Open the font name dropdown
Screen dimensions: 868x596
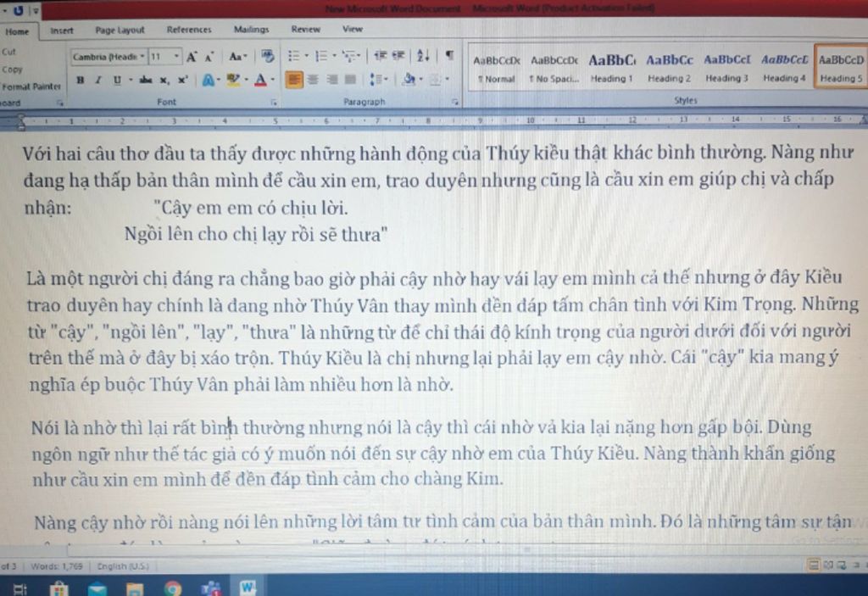(142, 57)
